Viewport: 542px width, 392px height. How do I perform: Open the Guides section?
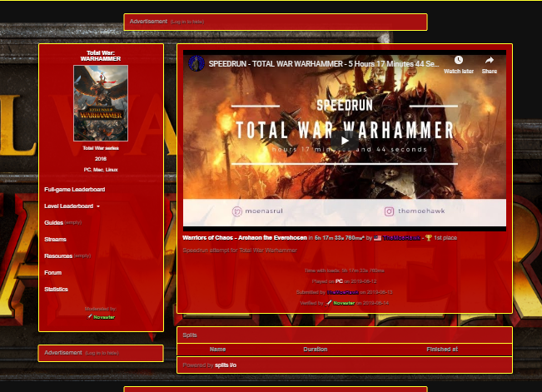click(x=53, y=222)
